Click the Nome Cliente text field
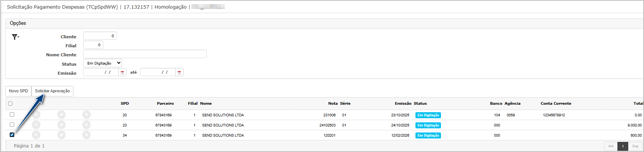Screen dimensions: 644x152 click(x=145, y=54)
